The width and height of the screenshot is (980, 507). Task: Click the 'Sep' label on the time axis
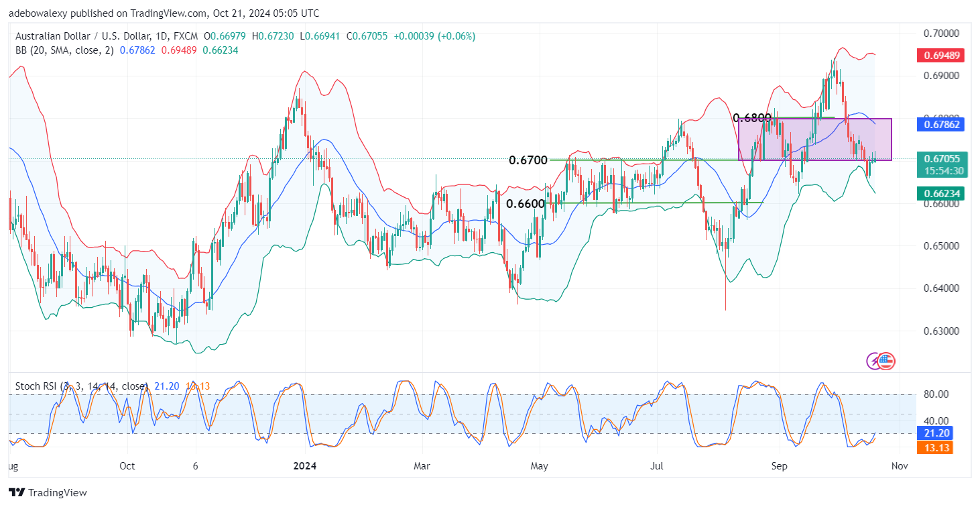[778, 466]
